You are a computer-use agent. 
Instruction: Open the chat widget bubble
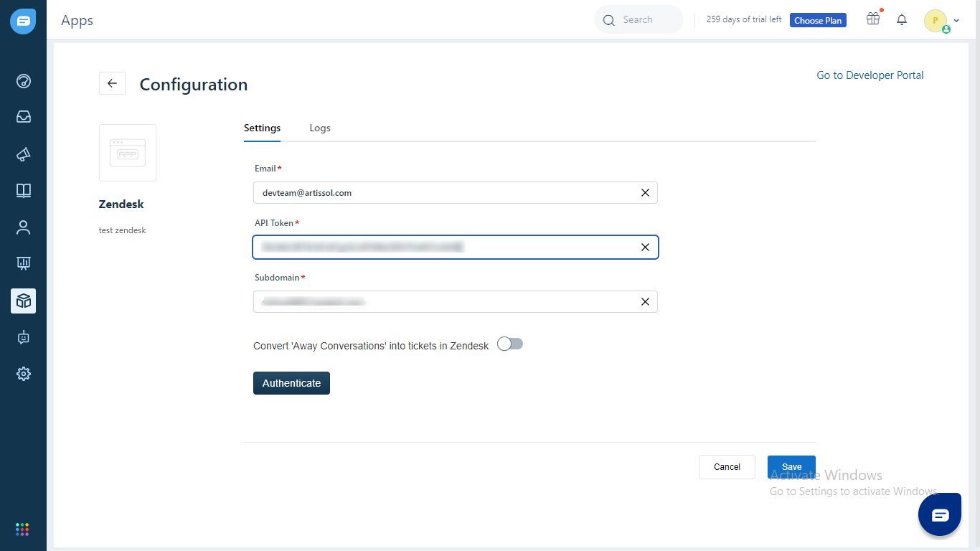pyautogui.click(x=940, y=514)
